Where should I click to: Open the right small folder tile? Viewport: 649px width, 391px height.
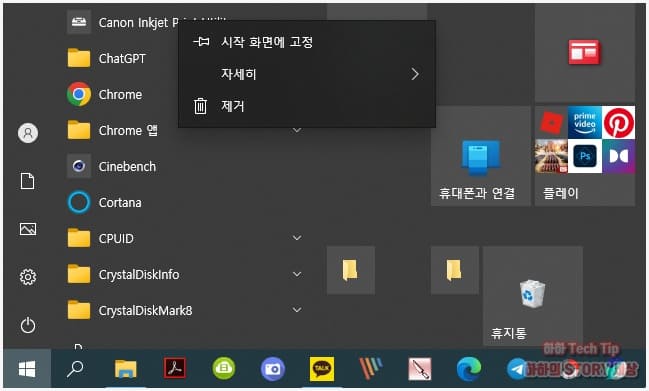(454, 270)
